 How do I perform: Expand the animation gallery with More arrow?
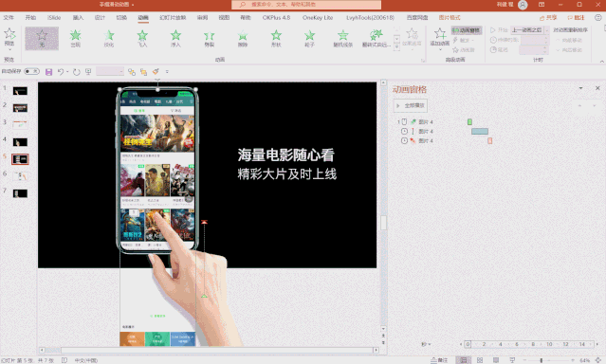(x=396, y=46)
